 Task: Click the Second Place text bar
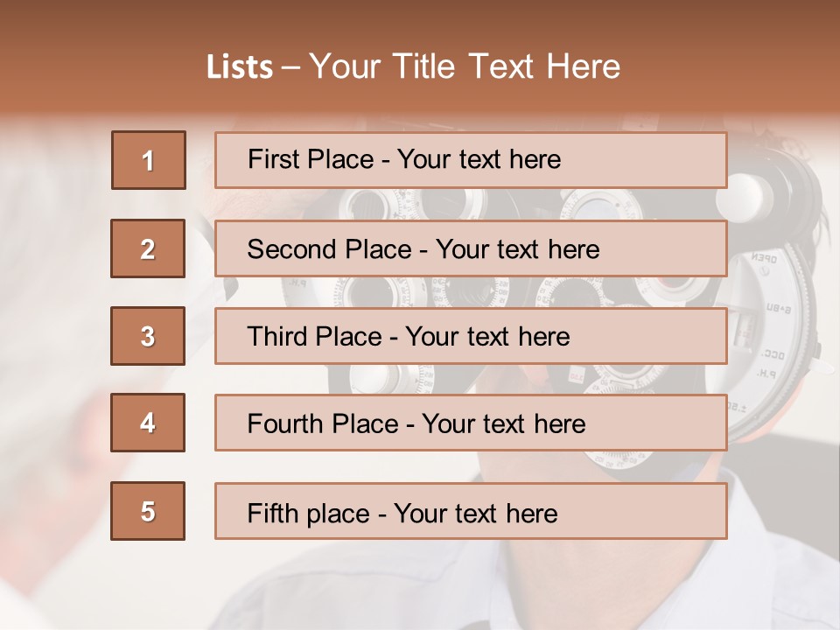(471, 248)
